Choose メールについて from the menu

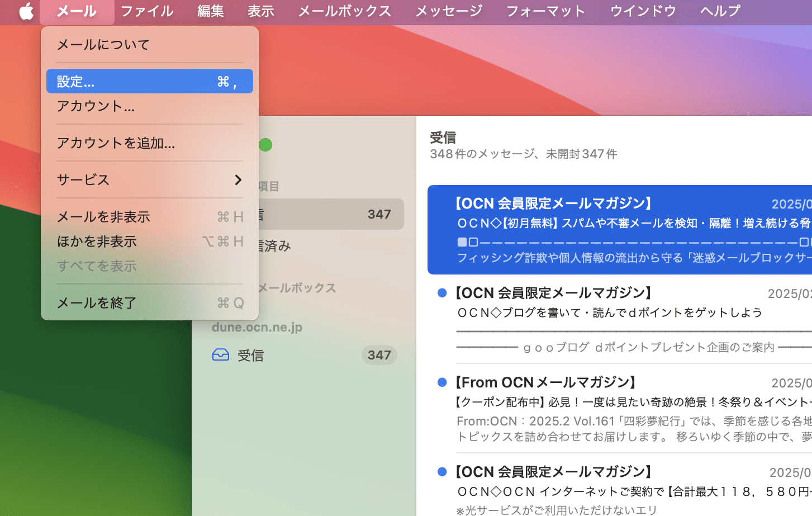click(150, 44)
